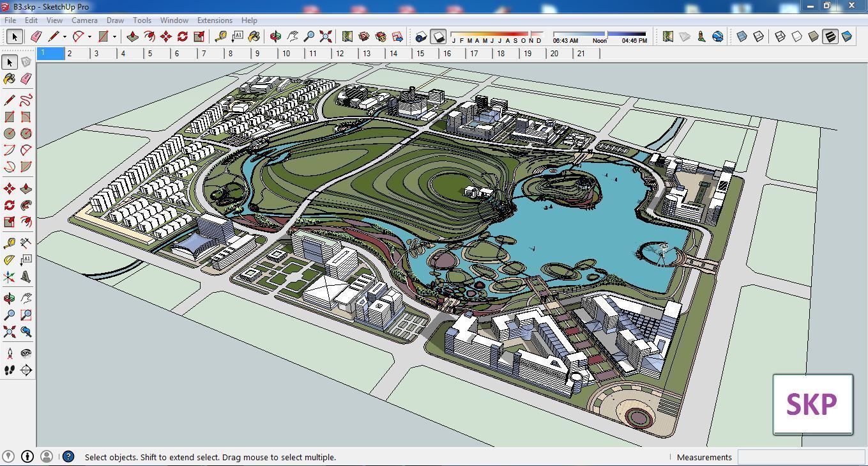Select Pie tool in left toolbar
868x466 pixels.
pyautogui.click(x=26, y=167)
